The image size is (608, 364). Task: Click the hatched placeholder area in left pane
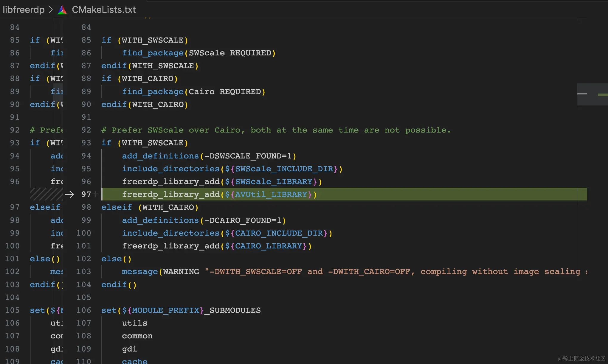pyautogui.click(x=46, y=194)
